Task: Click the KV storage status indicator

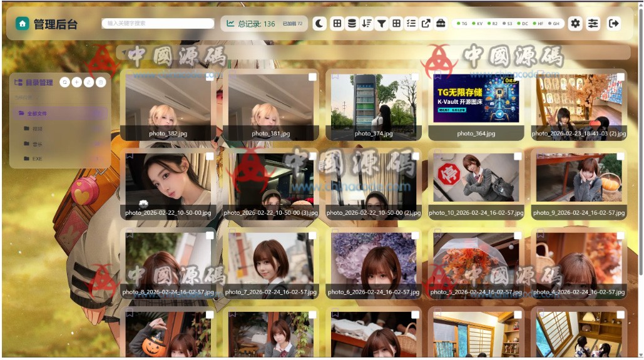Action: click(478, 23)
